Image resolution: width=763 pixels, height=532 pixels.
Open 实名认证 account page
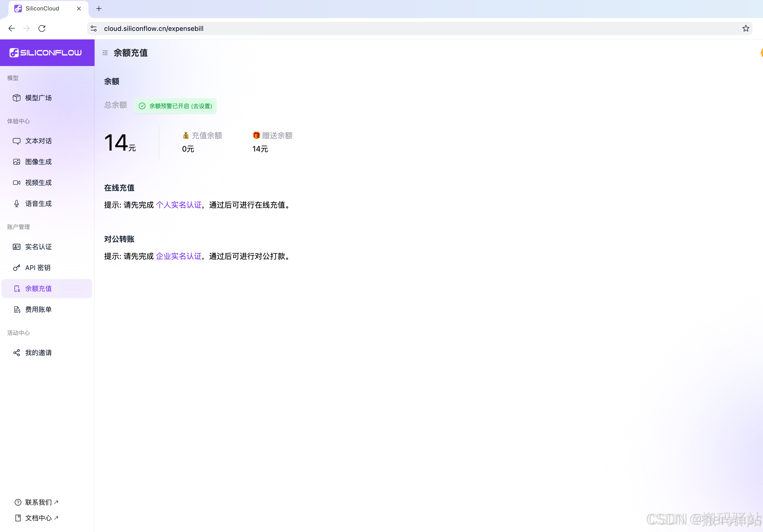(38, 247)
